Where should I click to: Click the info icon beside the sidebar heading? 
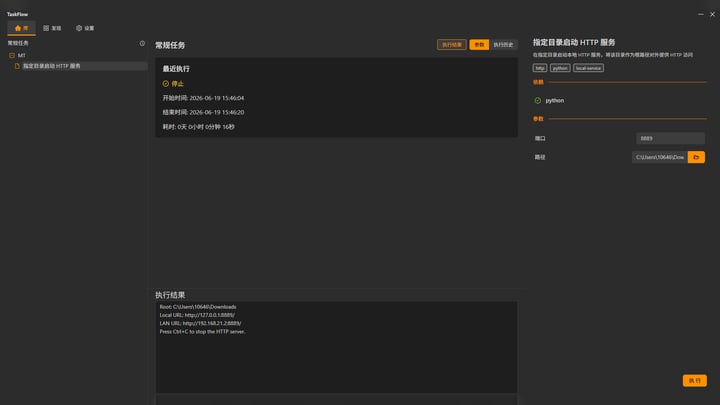pos(142,43)
